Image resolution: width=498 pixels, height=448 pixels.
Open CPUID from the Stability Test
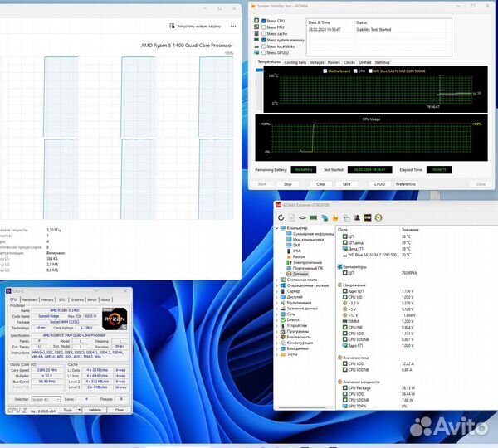(x=379, y=184)
